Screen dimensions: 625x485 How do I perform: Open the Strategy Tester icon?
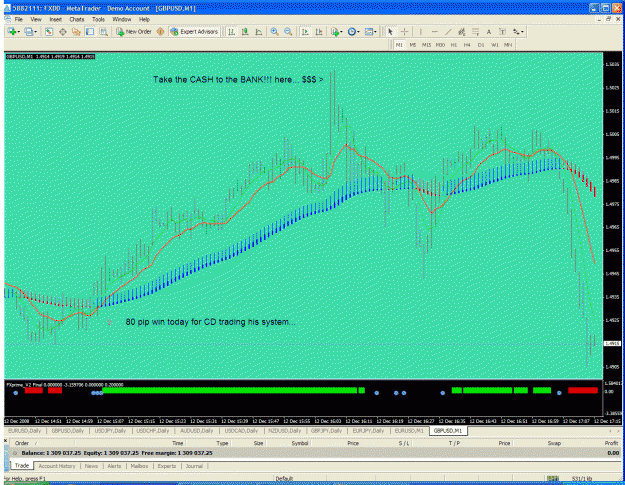(104, 32)
